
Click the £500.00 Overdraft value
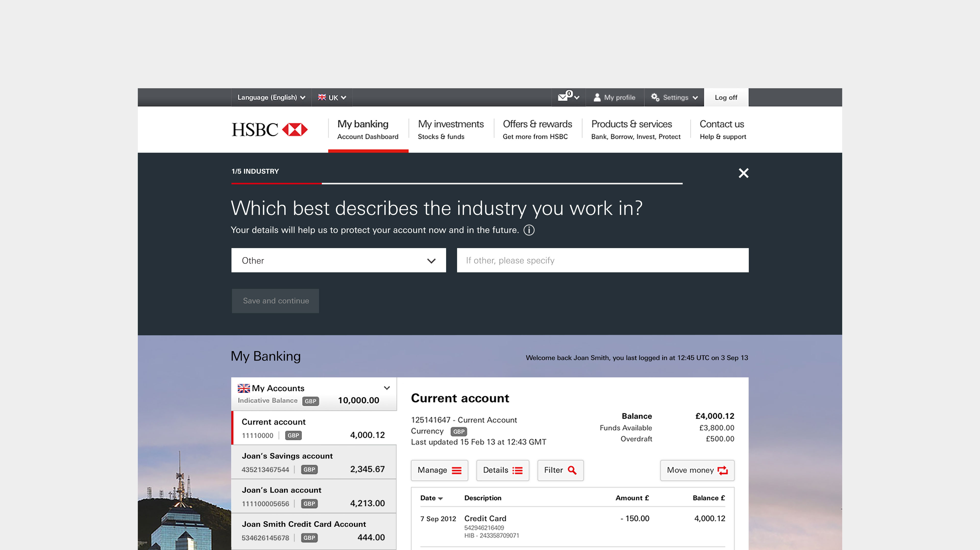point(720,439)
